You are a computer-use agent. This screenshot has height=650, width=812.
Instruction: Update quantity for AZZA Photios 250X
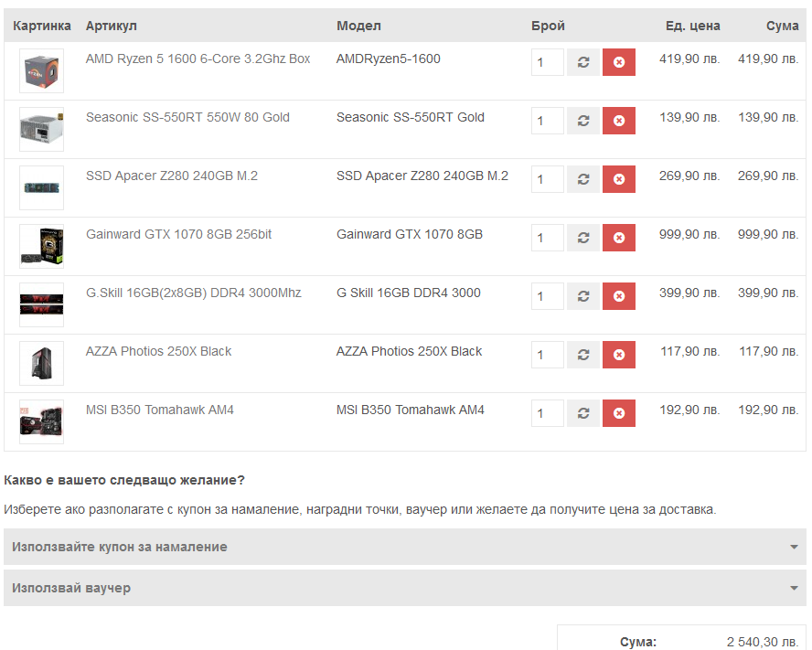(583, 355)
